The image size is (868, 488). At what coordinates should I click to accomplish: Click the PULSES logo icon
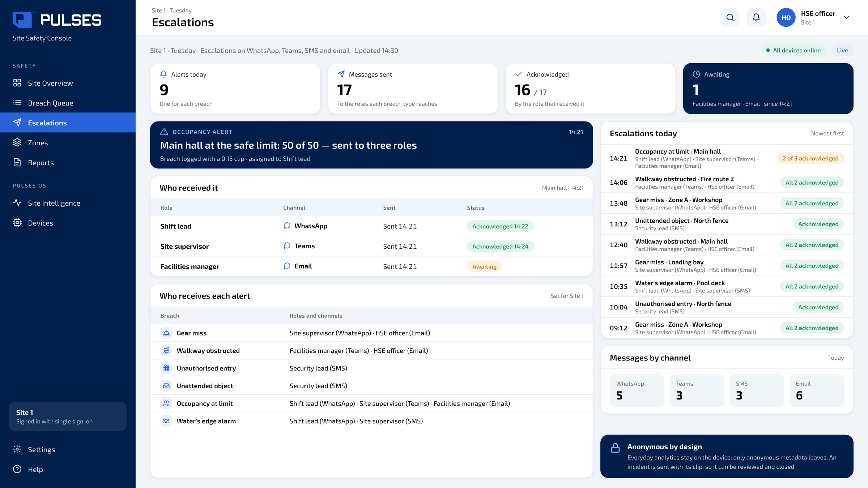[22, 20]
